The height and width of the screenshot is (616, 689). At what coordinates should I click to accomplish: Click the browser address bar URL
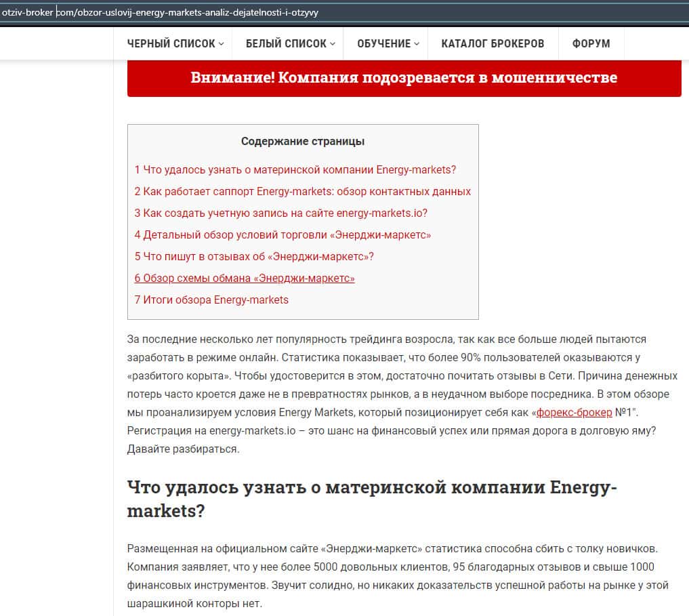tap(160, 12)
